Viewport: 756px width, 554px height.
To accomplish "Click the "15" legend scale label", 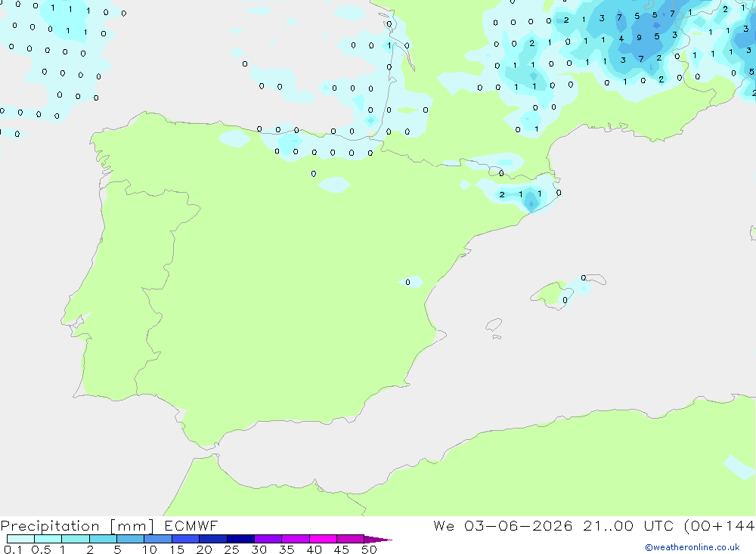I will pyautogui.click(x=177, y=549).
